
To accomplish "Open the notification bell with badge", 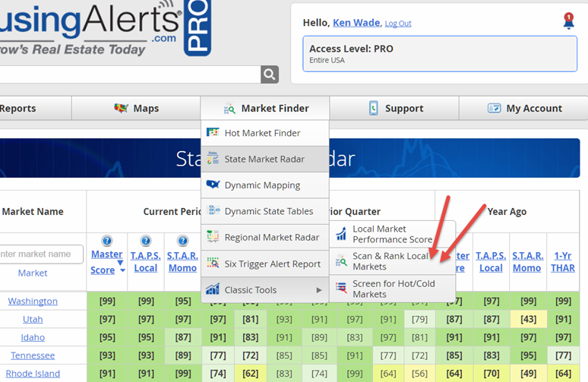I will 568,21.
